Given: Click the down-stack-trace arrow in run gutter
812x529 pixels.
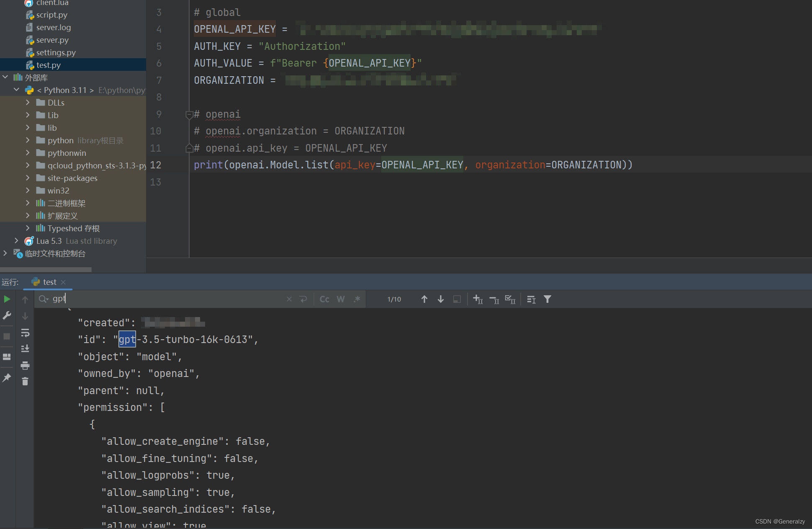Looking at the screenshot, I should point(25,316).
